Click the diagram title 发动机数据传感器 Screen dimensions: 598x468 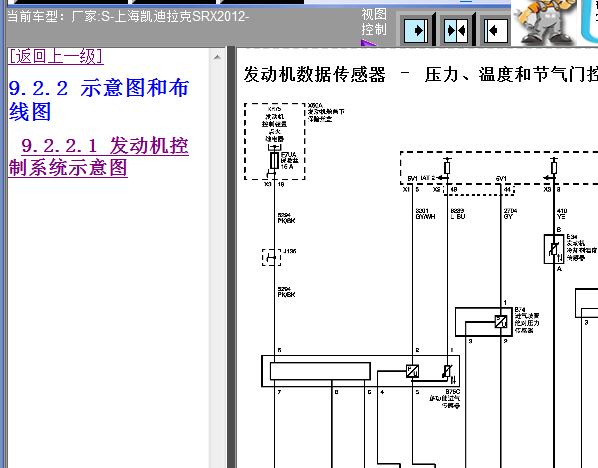[x=315, y=74]
